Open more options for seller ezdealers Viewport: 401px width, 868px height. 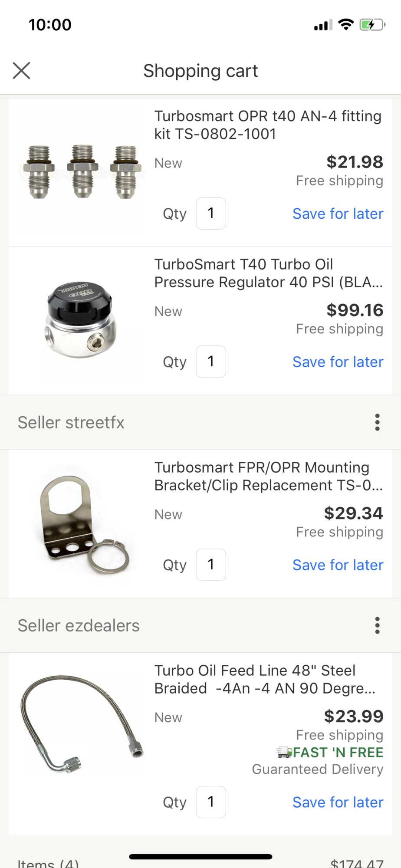[377, 625]
